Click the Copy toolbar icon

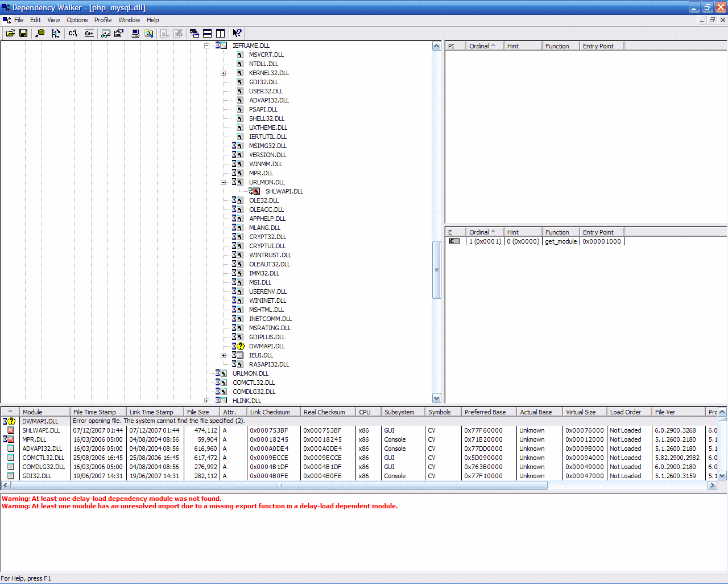pos(40,33)
